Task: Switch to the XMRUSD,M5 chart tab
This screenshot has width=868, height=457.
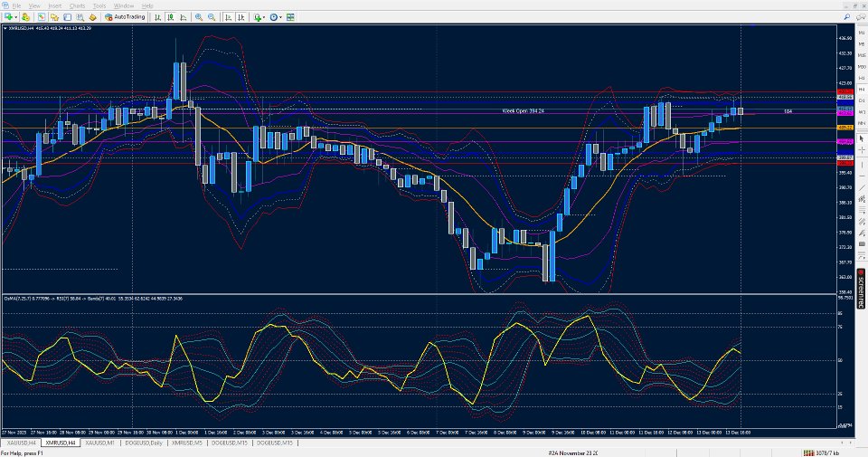Action: (x=186, y=443)
